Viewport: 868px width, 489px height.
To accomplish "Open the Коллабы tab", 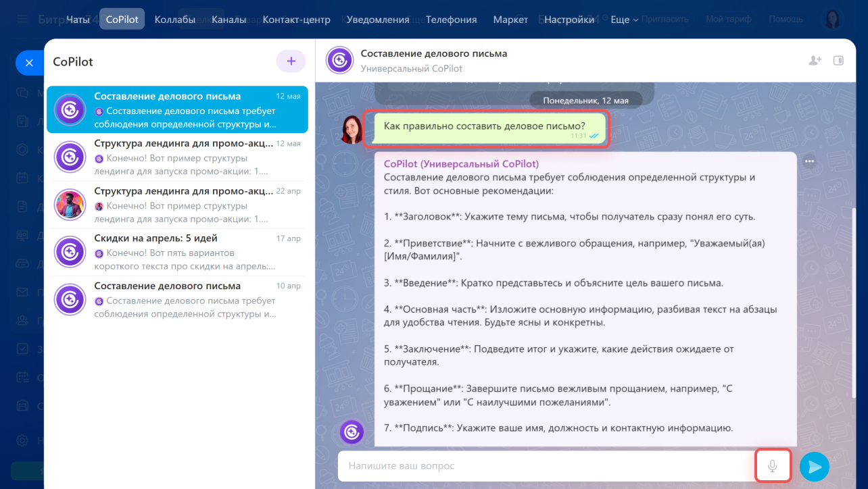I will [x=175, y=20].
